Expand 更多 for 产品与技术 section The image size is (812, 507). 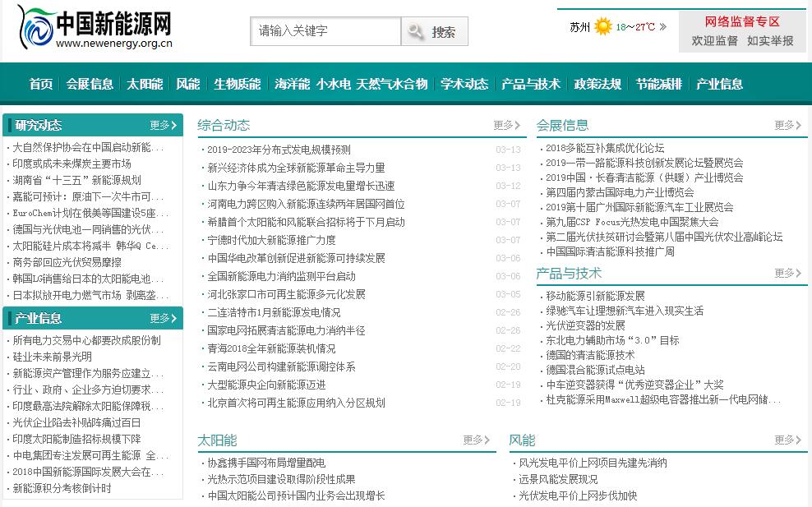(x=788, y=273)
